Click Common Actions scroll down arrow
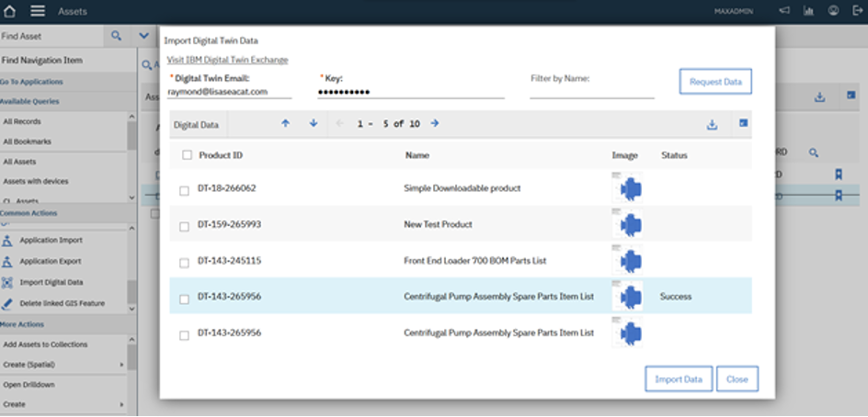The height and width of the screenshot is (417, 868). click(x=131, y=308)
